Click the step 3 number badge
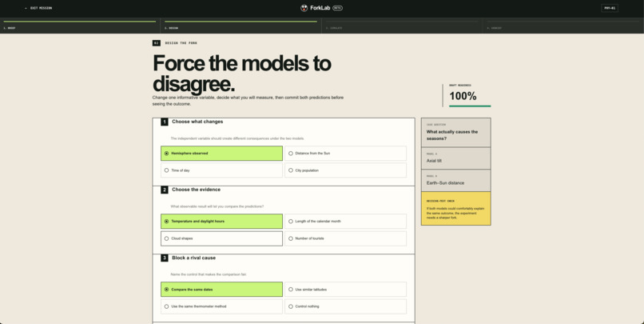Image resolution: width=644 pixels, height=324 pixels. 165,258
